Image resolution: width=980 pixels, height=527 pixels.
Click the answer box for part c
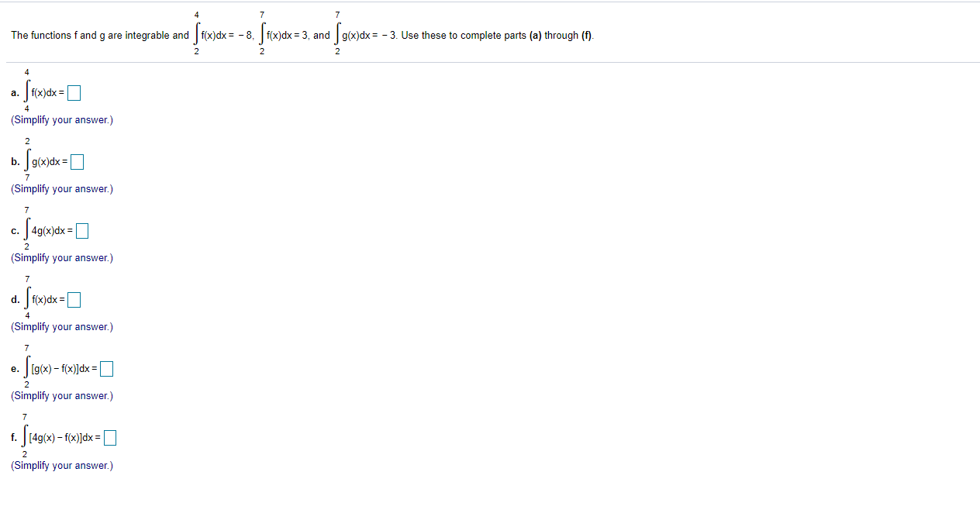click(81, 230)
